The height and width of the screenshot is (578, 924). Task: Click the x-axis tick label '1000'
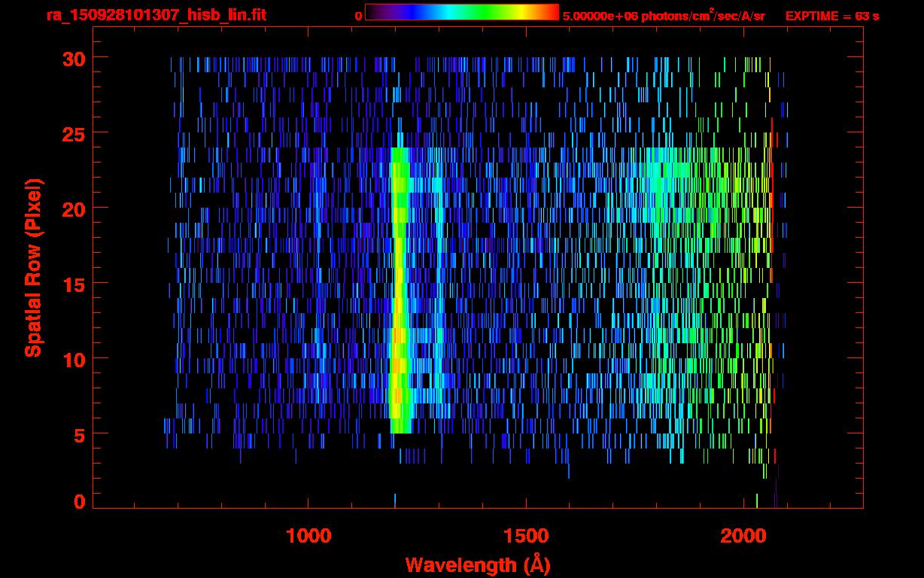[309, 536]
